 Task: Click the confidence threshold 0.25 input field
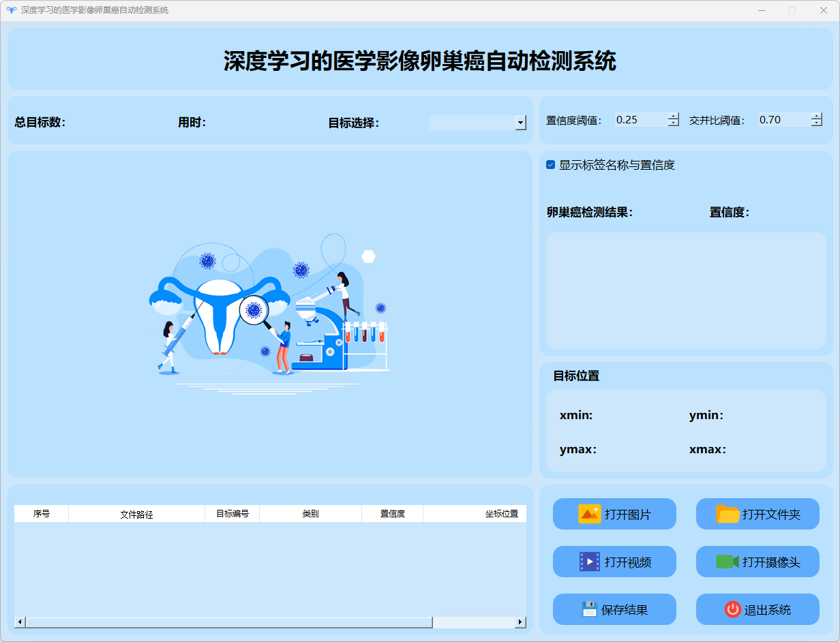tap(640, 120)
